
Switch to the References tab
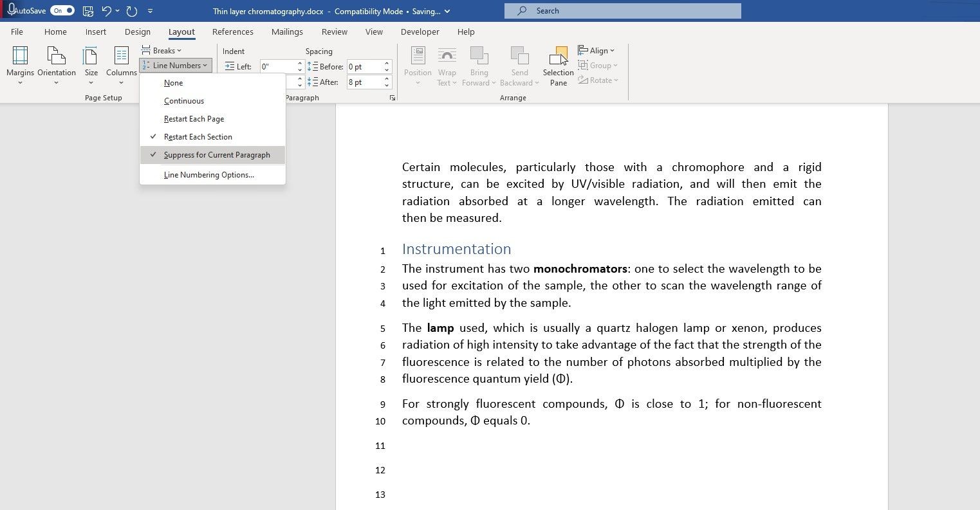coord(233,32)
